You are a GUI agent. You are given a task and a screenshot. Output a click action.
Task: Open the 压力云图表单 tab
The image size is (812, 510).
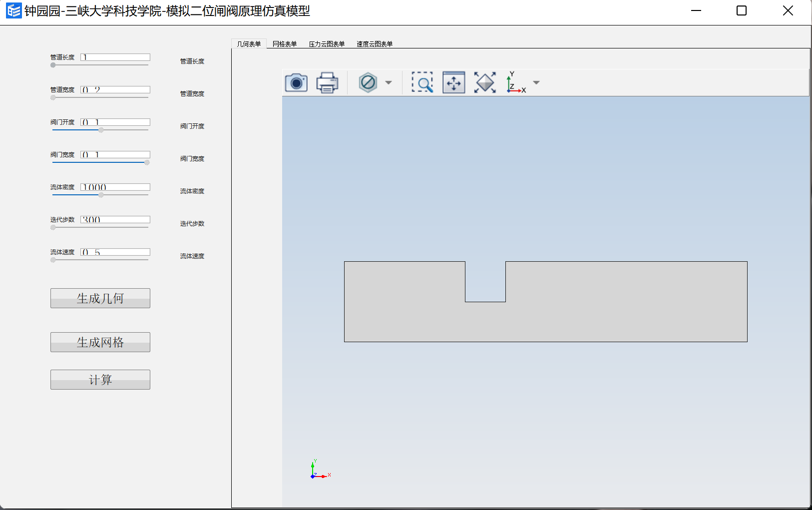tap(327, 44)
